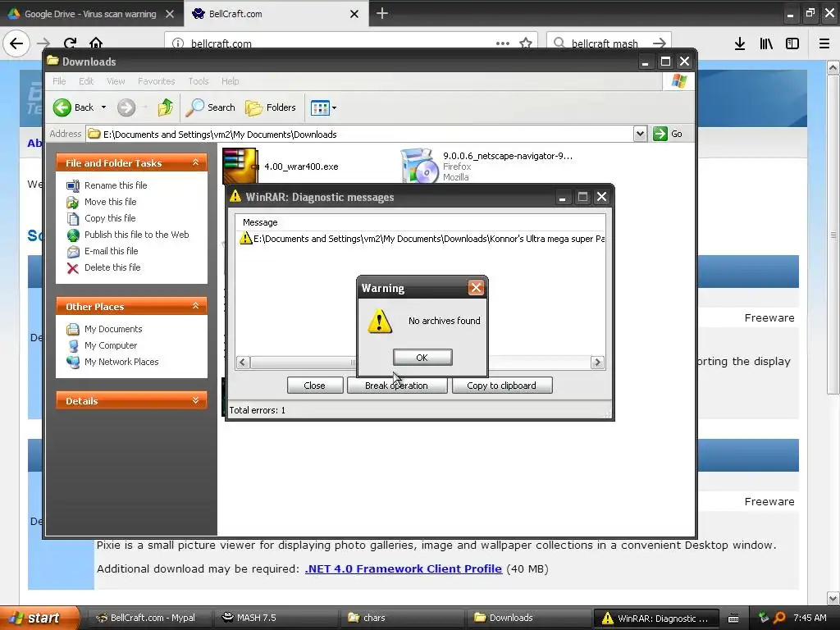Viewport: 840px width, 630px height.
Task: Click Folders button in Downloads toolbar
Action: (271, 107)
